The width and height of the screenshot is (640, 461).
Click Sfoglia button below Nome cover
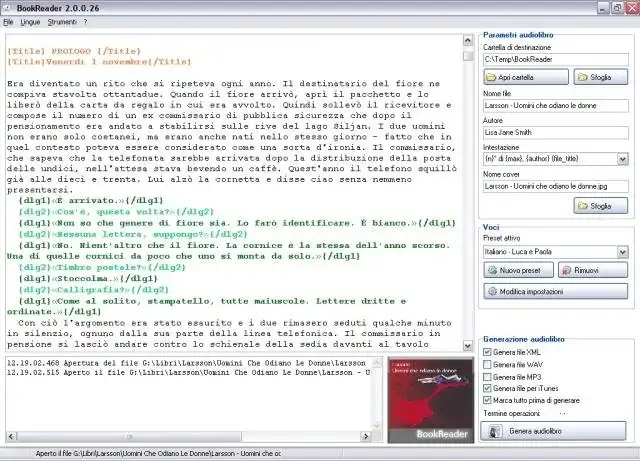[x=600, y=206]
